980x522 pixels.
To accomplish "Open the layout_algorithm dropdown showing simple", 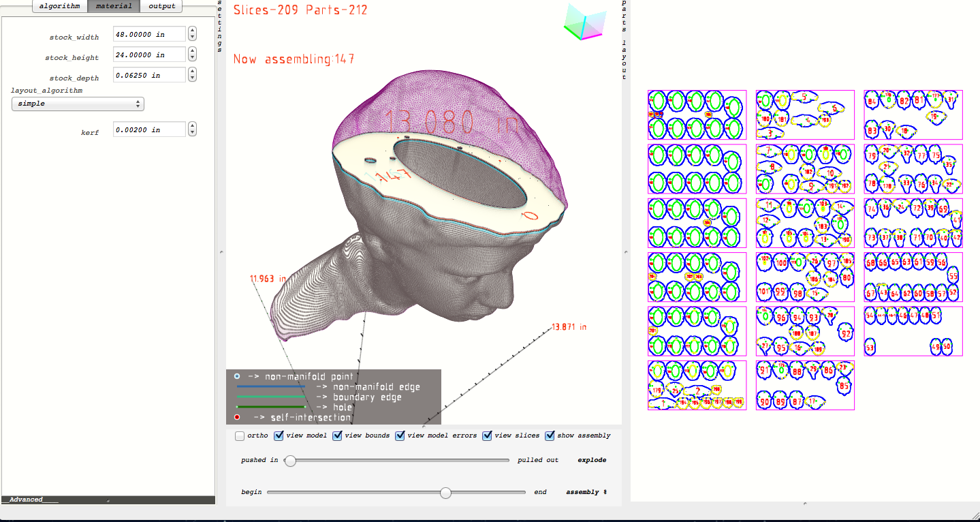I will click(x=77, y=104).
